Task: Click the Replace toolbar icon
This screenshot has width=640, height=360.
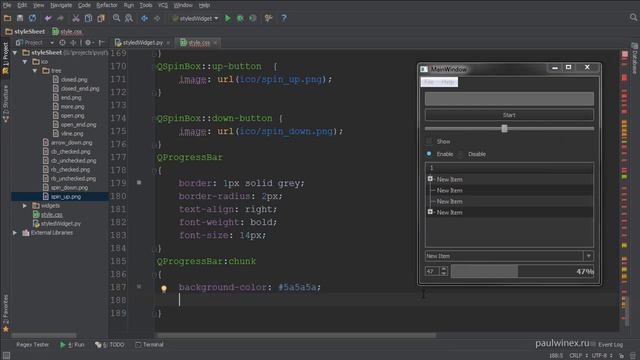Action: (129, 18)
